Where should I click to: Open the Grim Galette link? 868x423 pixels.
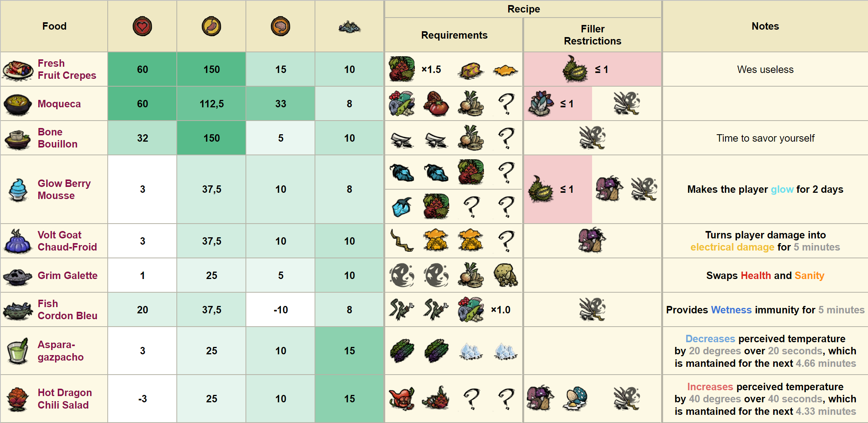pos(68,275)
